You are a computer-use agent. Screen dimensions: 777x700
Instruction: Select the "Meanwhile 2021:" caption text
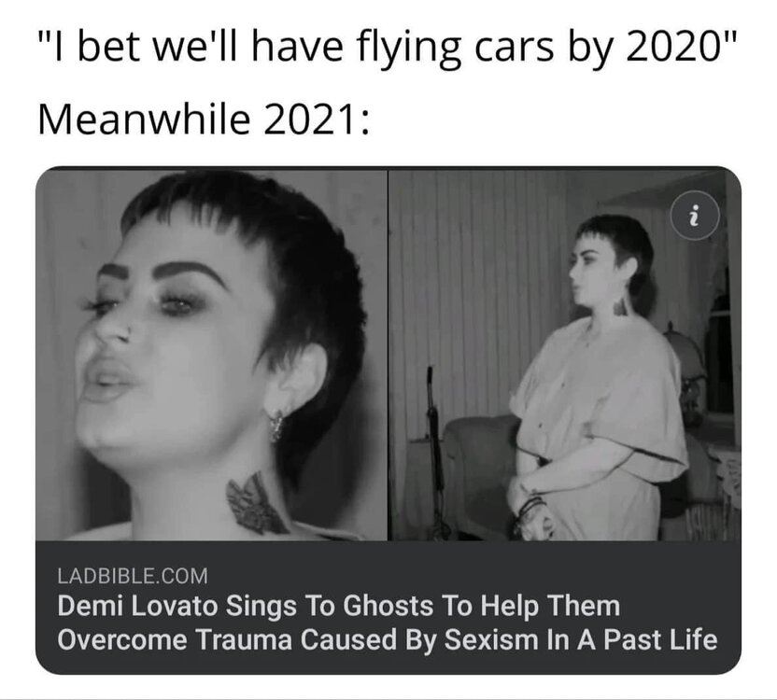(204, 119)
